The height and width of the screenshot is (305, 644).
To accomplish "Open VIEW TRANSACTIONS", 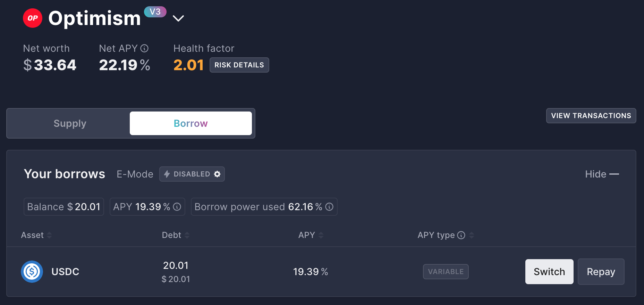I will tap(591, 116).
